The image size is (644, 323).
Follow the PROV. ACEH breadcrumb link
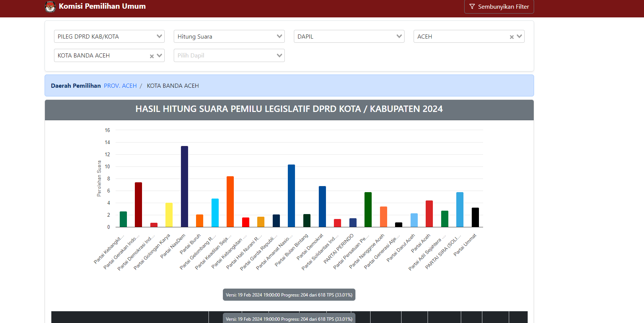tap(120, 86)
